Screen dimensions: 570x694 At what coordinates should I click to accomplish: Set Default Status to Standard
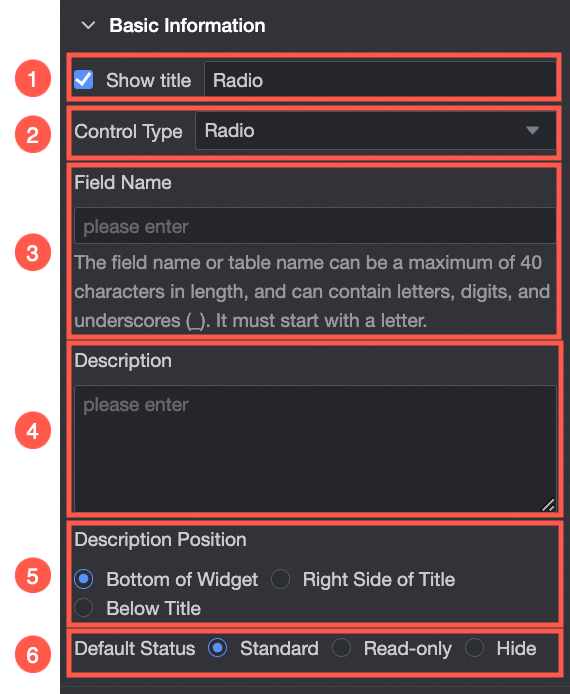(217, 648)
